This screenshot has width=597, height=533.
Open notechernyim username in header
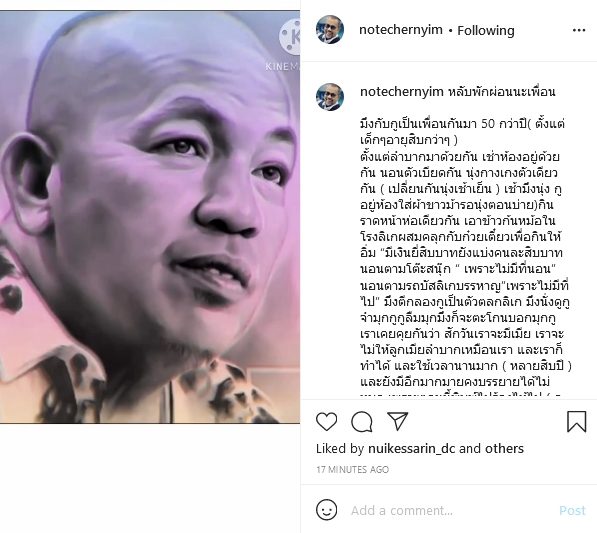pyautogui.click(x=401, y=30)
